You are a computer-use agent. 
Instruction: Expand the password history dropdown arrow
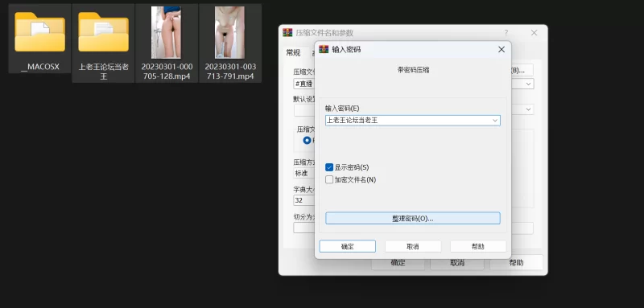pos(495,120)
